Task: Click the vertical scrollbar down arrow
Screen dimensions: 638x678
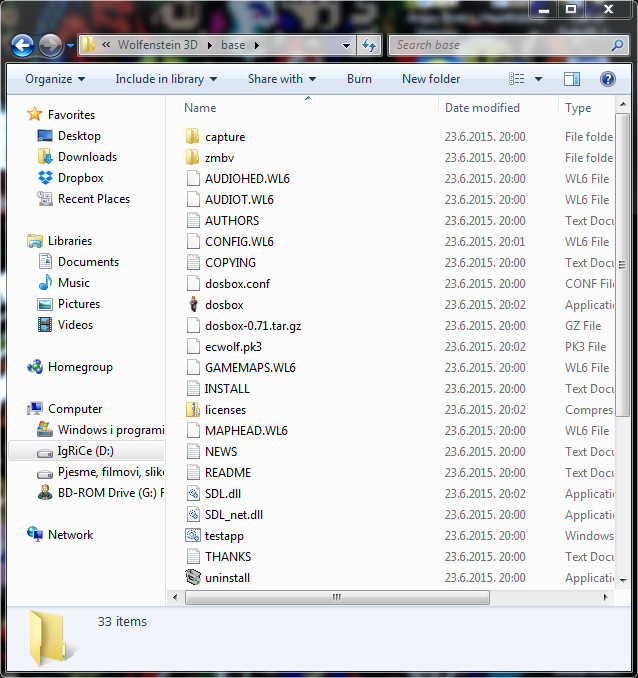Action: [x=623, y=581]
